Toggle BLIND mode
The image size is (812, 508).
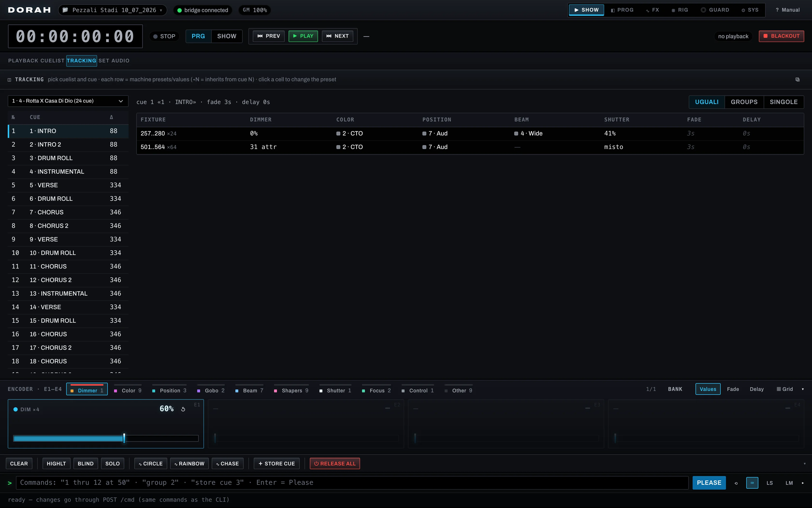pos(86,464)
